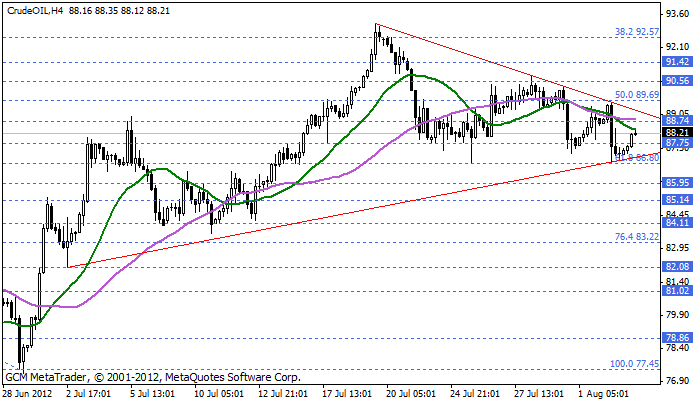Click the 87.75 price label on axis
Viewport: 700px width, 402px height.
point(678,143)
